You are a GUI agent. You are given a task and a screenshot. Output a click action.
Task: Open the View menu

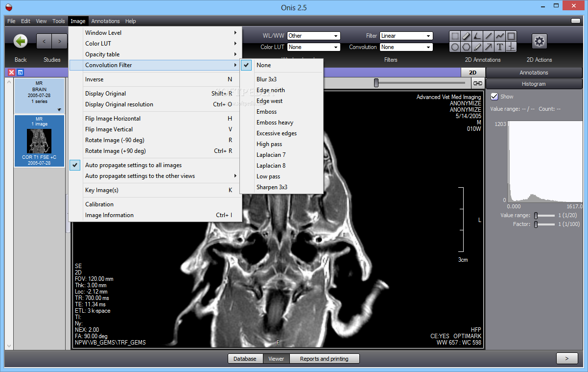point(42,21)
